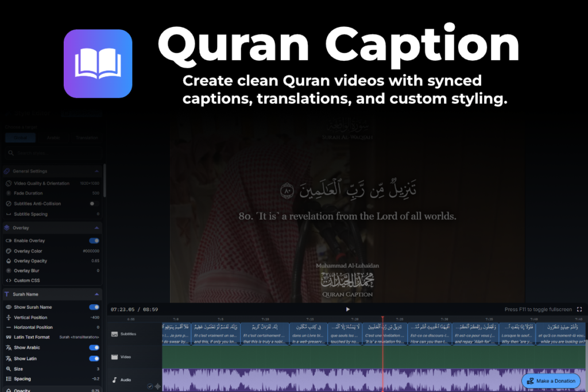The image size is (588, 392).
Task: Click the Size value 3
Action: [x=98, y=369]
